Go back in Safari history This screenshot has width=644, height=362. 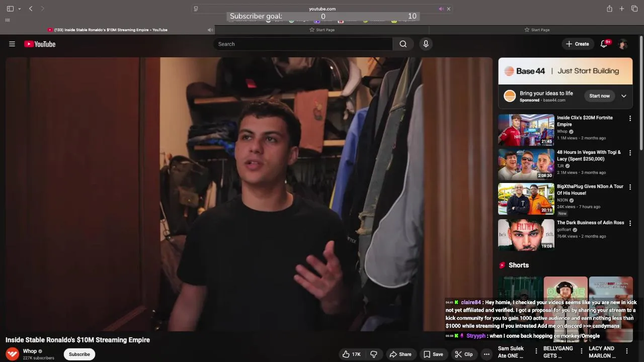click(31, 9)
